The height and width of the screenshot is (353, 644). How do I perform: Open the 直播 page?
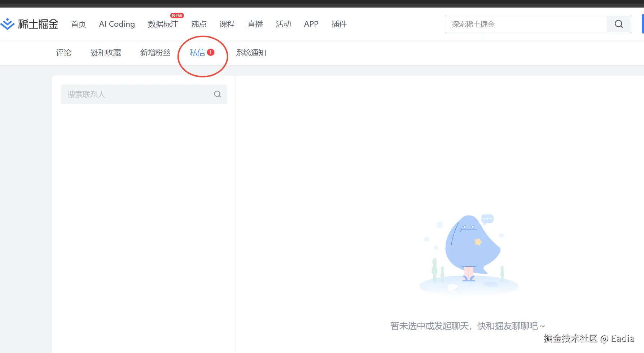(x=255, y=24)
